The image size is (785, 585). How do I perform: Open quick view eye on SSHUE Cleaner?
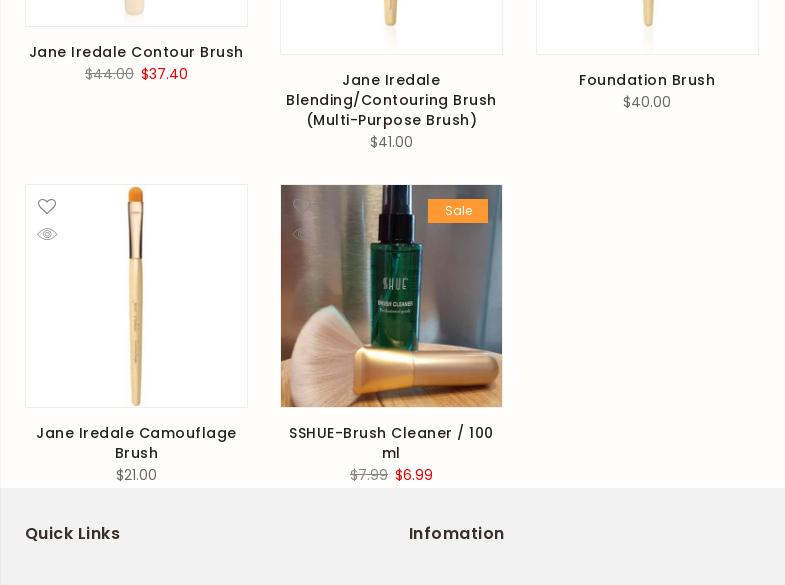(x=301, y=235)
